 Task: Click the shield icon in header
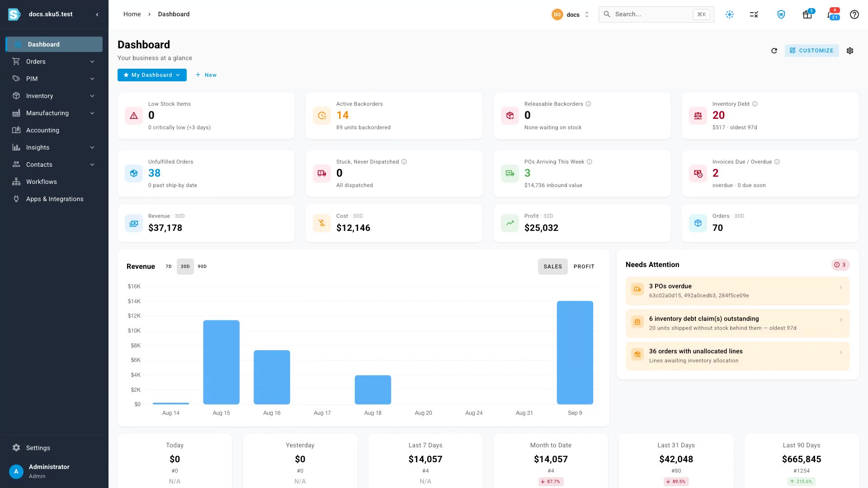[781, 14]
